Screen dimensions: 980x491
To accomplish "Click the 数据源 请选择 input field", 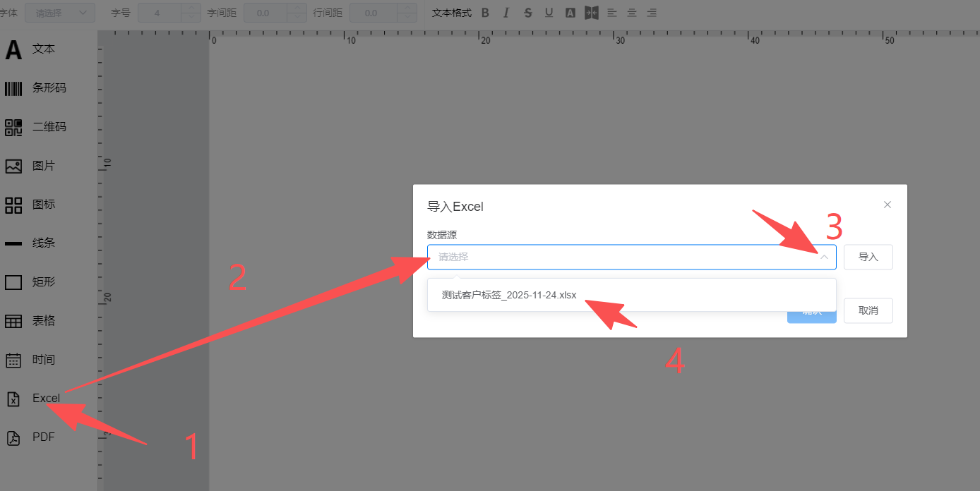I will 621,257.
